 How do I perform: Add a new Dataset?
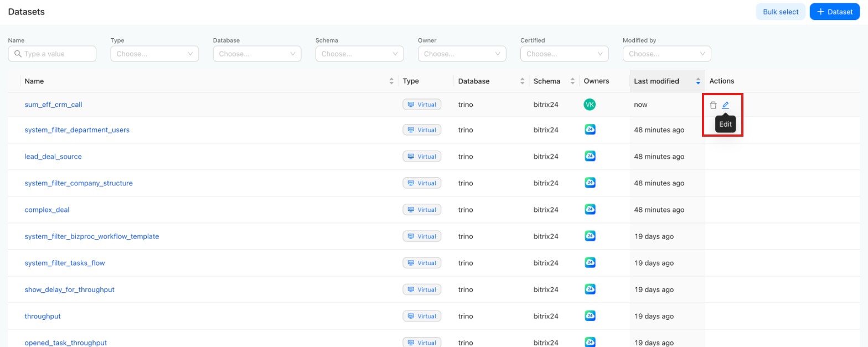[835, 12]
